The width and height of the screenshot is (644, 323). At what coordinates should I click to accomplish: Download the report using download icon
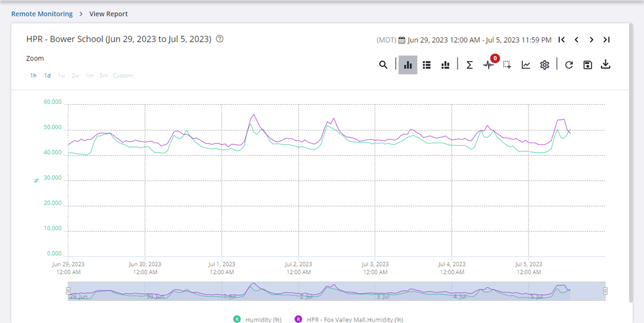click(x=606, y=65)
